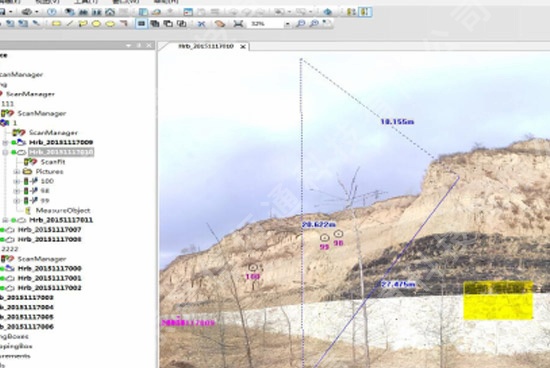550x368 pixels.
Task: Click the green status dot of Hrb_20151117011
Action: click(x=14, y=220)
